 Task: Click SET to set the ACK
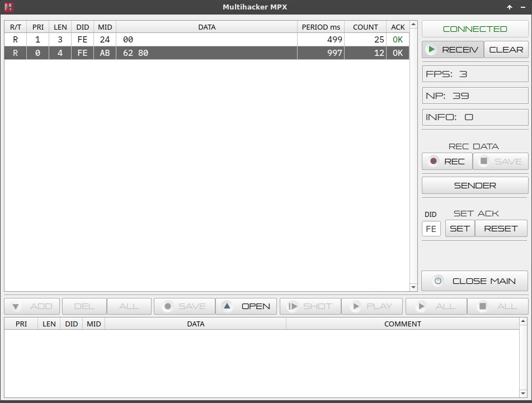tap(459, 229)
